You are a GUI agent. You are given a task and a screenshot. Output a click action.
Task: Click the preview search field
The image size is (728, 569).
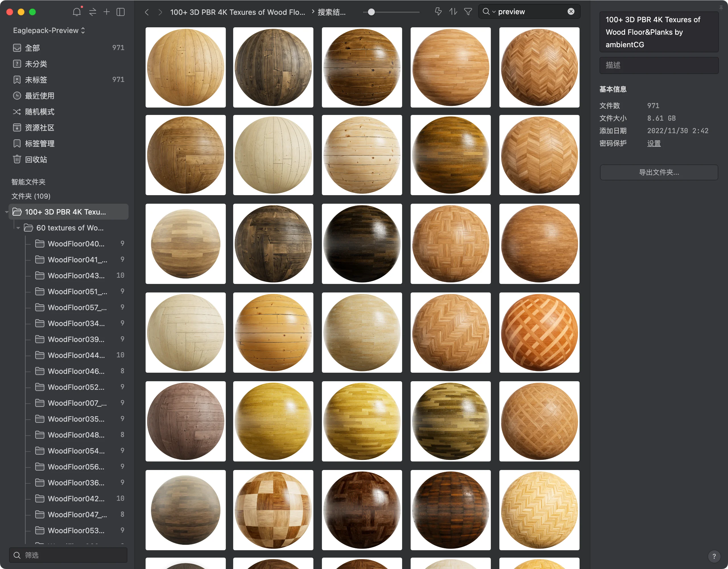[x=529, y=12]
